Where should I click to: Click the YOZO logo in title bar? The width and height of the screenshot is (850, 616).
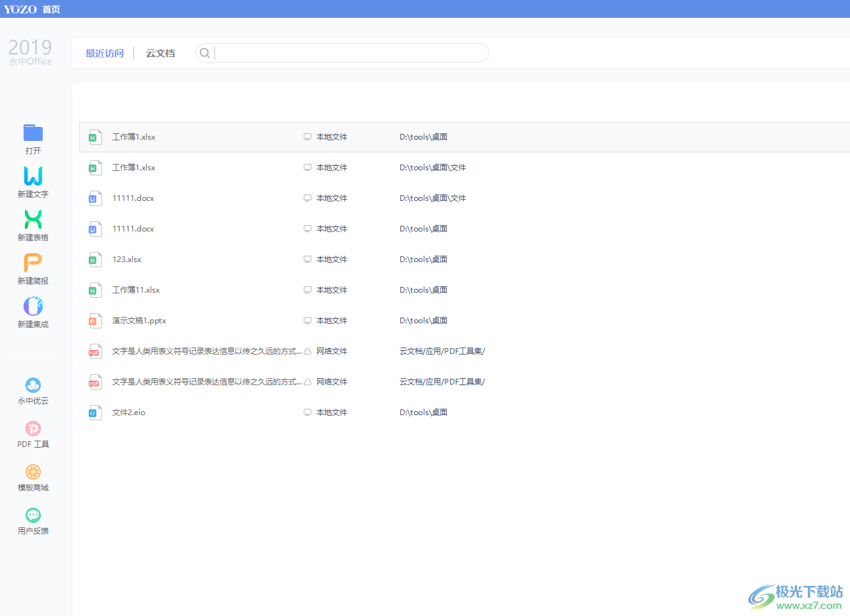point(20,9)
